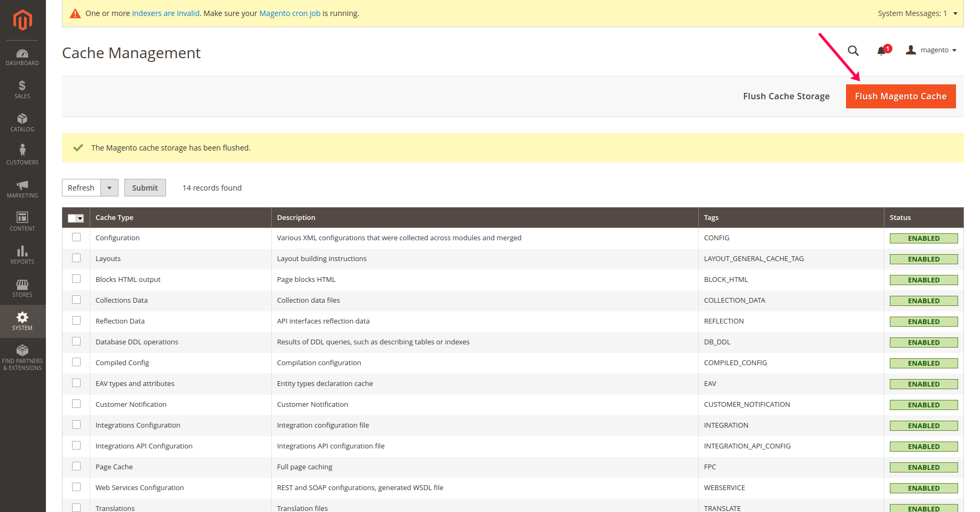The image size is (980, 512).
Task: Check the Database DDL operations checkbox
Action: pos(76,341)
